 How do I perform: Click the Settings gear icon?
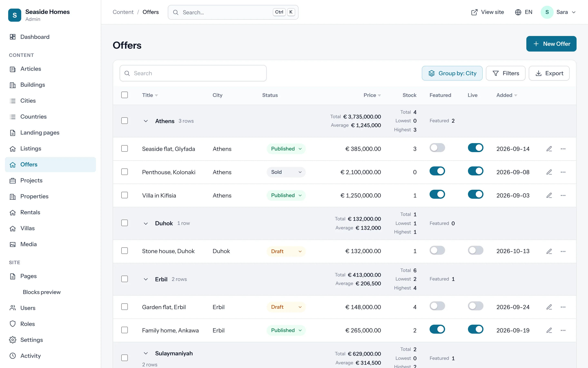pyautogui.click(x=13, y=340)
